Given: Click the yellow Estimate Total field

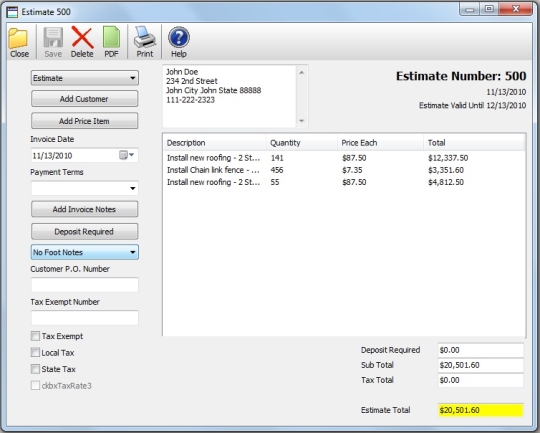Looking at the screenshot, I should click(x=481, y=410).
